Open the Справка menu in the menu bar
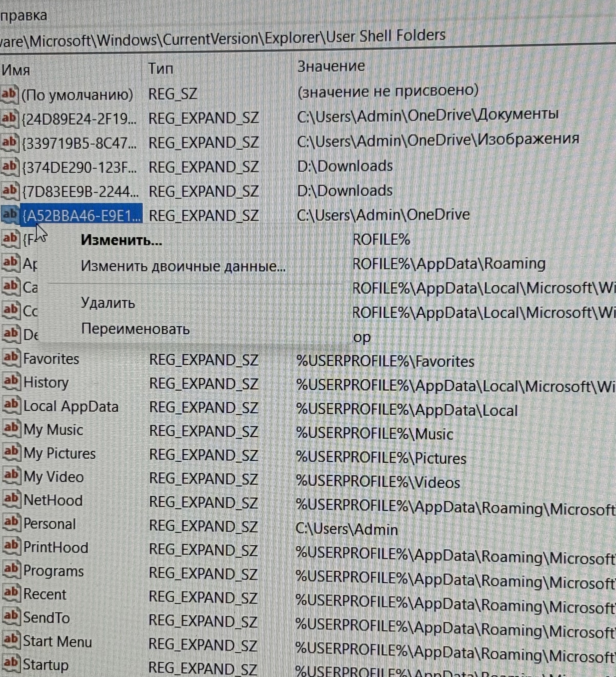This screenshot has height=677, width=616. click(x=24, y=16)
